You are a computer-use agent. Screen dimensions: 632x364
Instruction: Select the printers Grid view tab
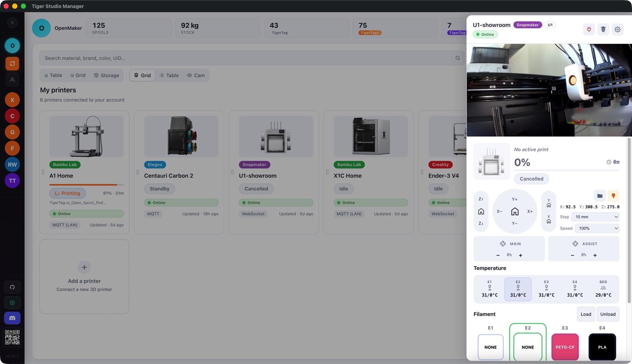(x=142, y=75)
